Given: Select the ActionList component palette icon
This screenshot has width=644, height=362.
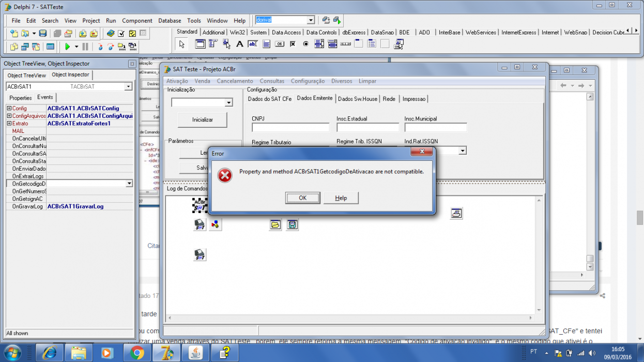Looking at the screenshot, I should pos(398,44).
